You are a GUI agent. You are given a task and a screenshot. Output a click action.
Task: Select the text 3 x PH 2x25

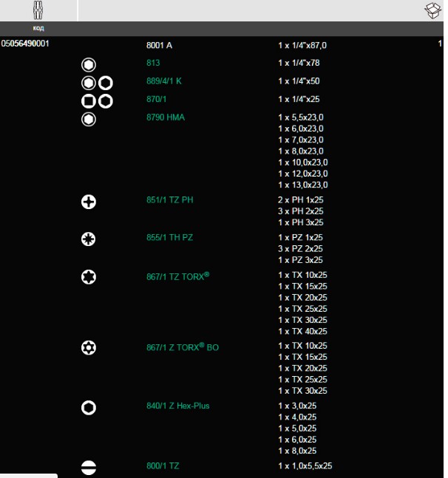point(301,211)
